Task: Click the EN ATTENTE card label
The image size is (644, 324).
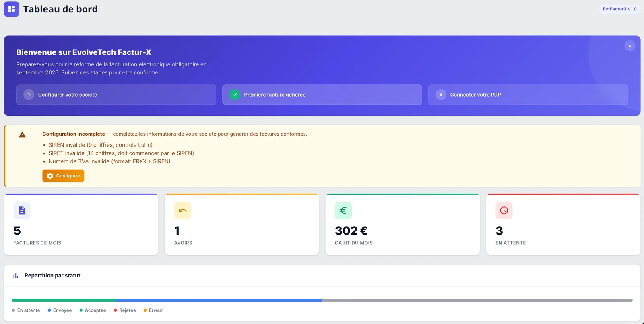Action: [511, 243]
